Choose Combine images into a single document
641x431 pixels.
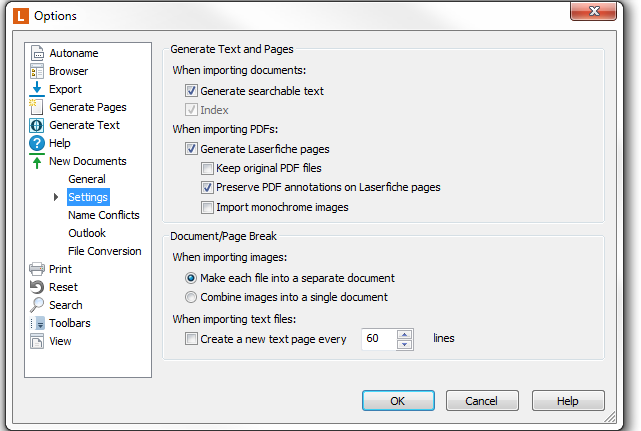[x=191, y=297]
